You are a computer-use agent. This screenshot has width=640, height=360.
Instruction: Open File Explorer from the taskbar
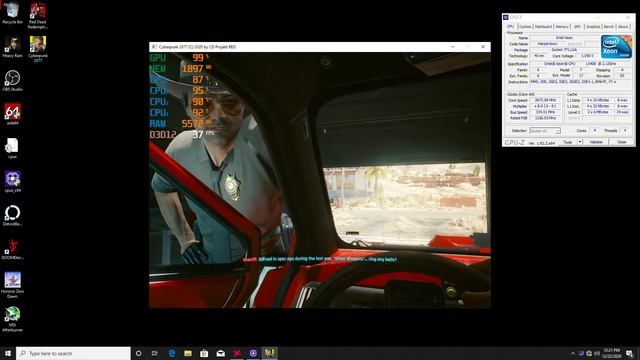pos(188,353)
